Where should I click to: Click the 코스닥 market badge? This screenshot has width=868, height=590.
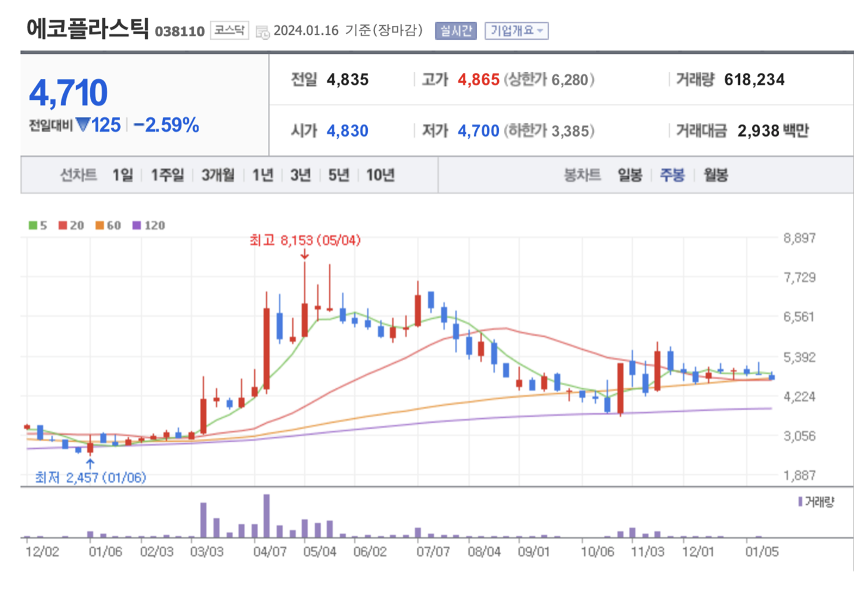229,30
